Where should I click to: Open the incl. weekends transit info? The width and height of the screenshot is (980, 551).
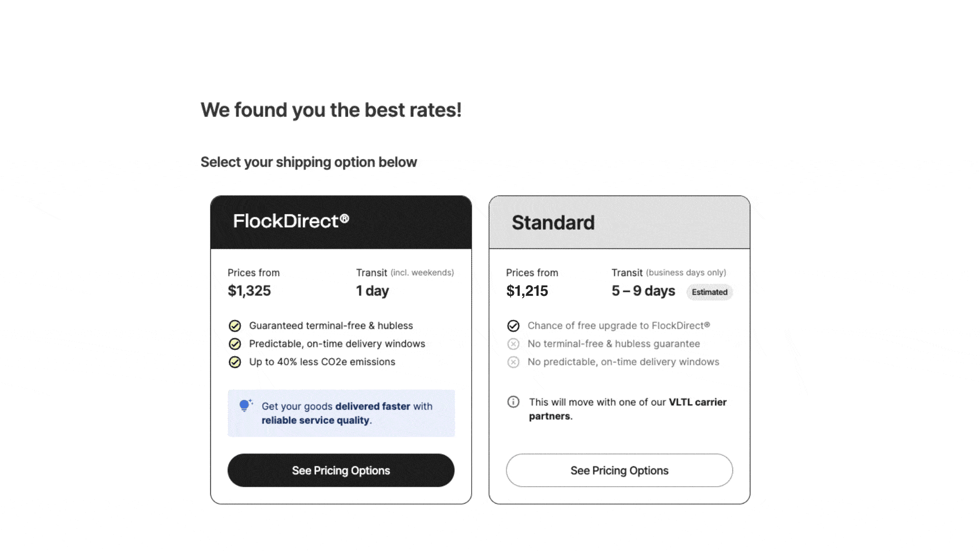pyautogui.click(x=422, y=272)
